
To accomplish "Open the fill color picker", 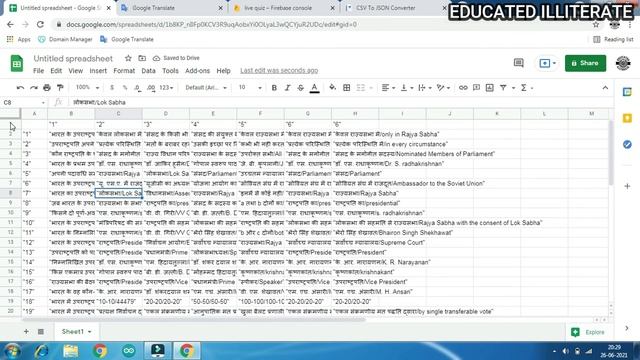I will [x=333, y=87].
